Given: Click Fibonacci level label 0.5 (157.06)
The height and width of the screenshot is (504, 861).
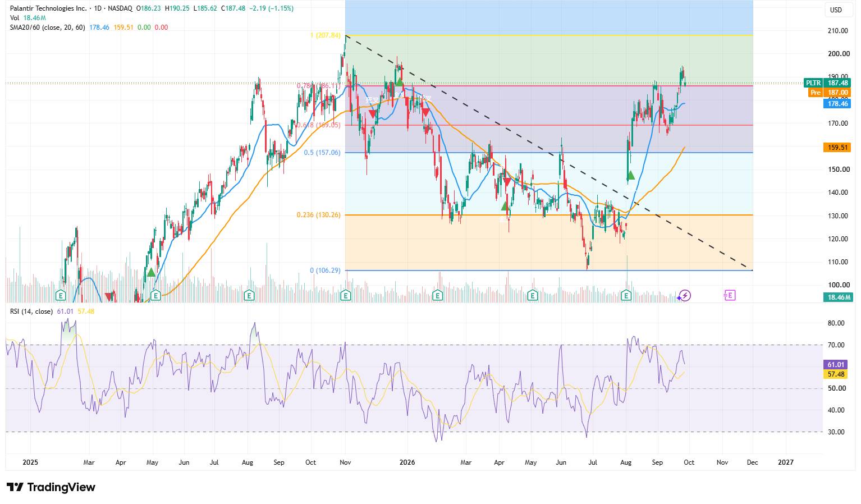Looking at the screenshot, I should [322, 152].
